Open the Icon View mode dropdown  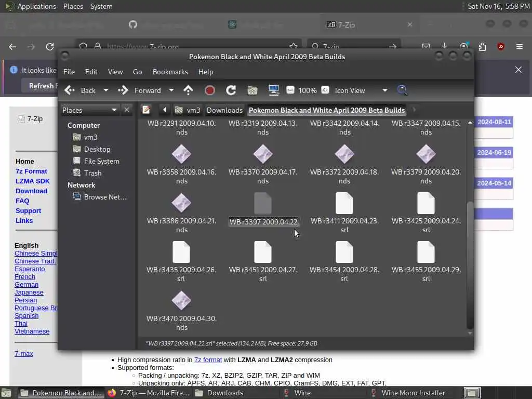[x=361, y=90]
